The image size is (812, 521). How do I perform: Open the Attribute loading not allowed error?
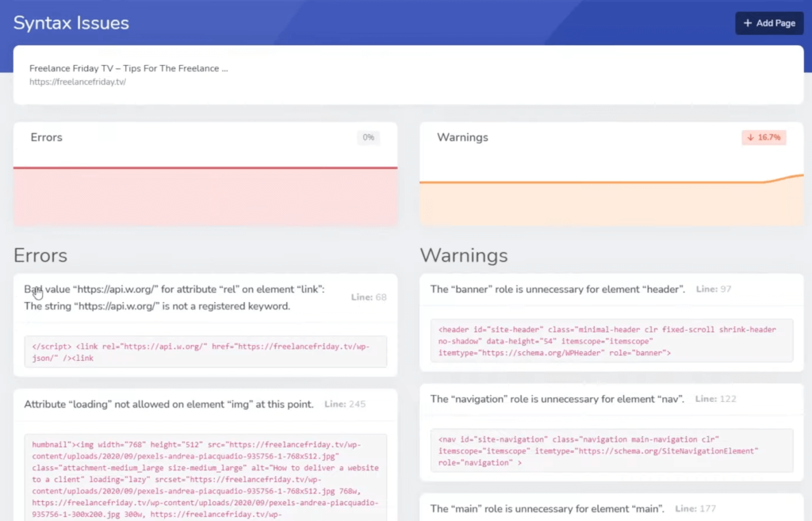tap(169, 404)
